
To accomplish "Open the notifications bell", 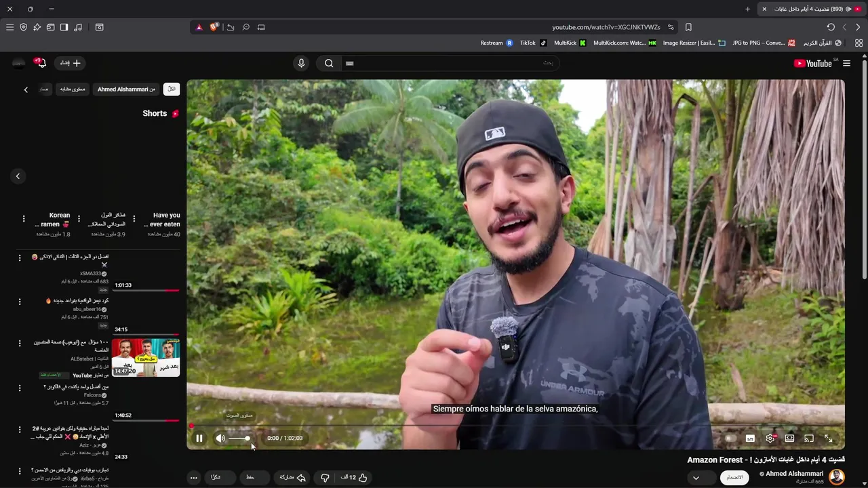I will click(x=41, y=63).
